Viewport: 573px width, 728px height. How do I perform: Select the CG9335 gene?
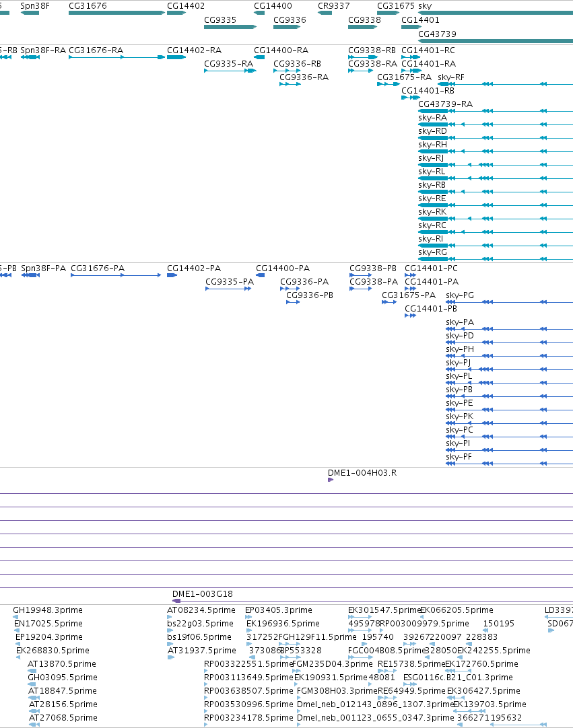[230, 26]
